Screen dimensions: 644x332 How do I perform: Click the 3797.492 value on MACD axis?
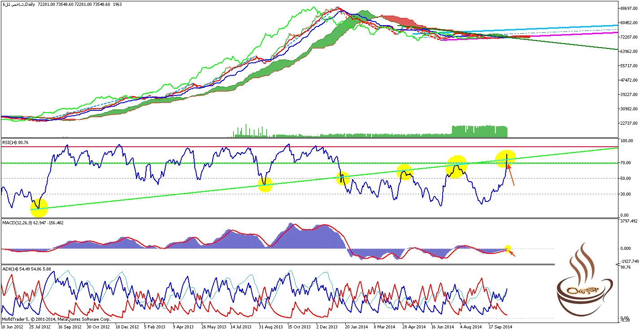point(629,221)
